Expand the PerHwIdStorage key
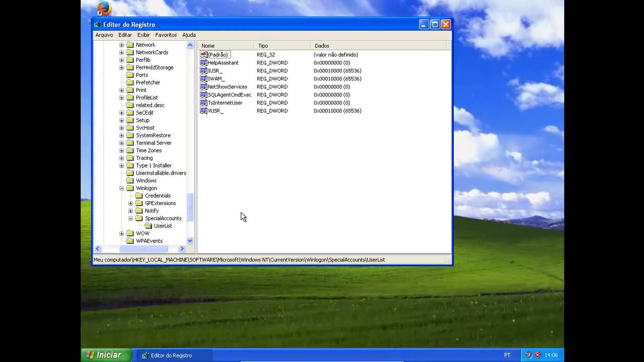Viewport: 644px width, 362px height. click(121, 67)
